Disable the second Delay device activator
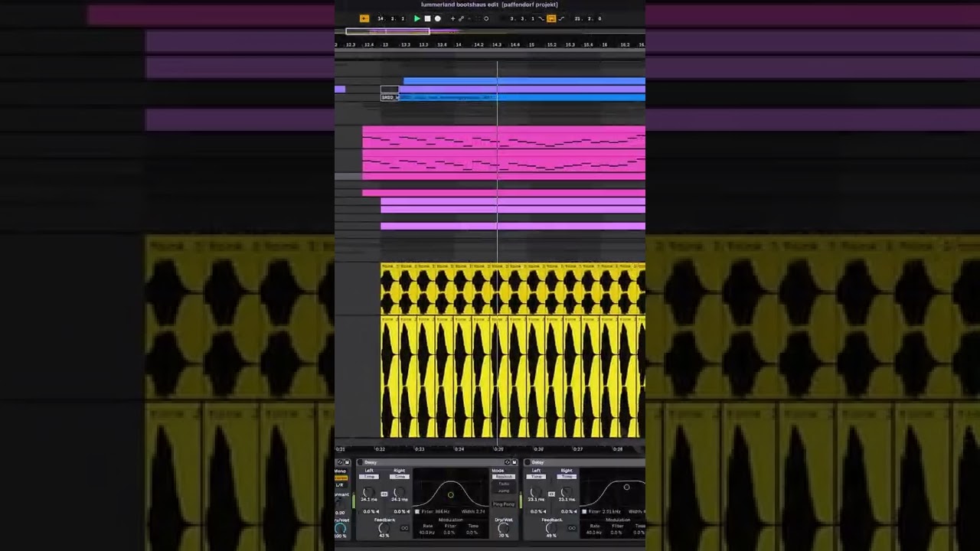Image resolution: width=980 pixels, height=551 pixels. 528,462
